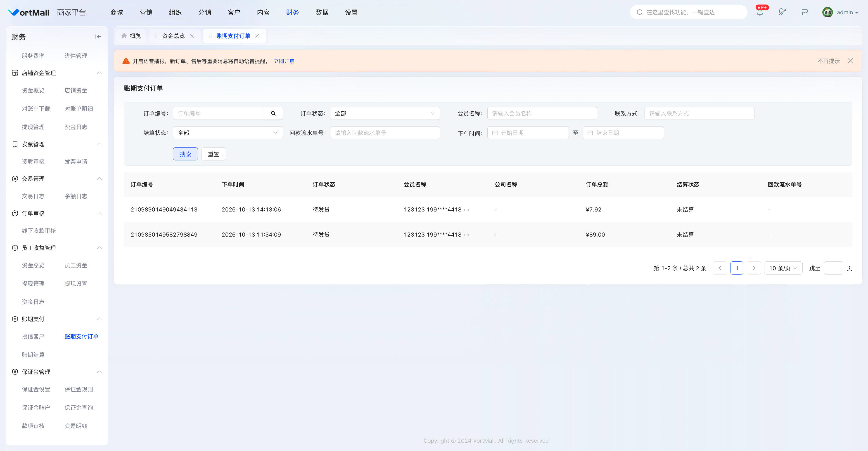Reveal the member phone eye icon for order 2109850149582798849
Viewport: 868px width, 451px height.
click(466, 235)
